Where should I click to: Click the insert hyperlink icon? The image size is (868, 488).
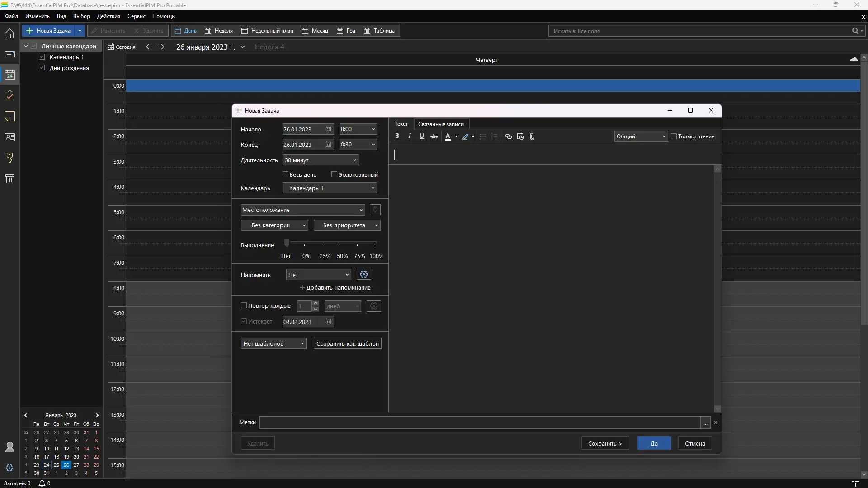(508, 136)
